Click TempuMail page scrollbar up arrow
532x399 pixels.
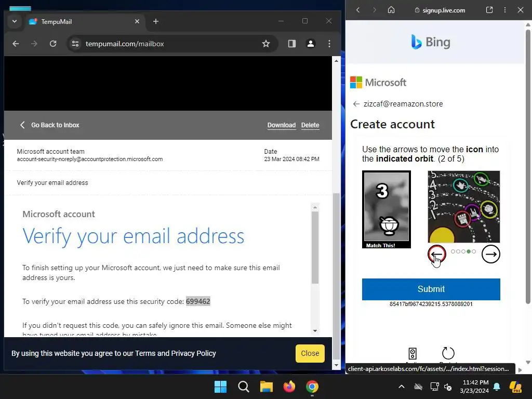pyautogui.click(x=336, y=61)
